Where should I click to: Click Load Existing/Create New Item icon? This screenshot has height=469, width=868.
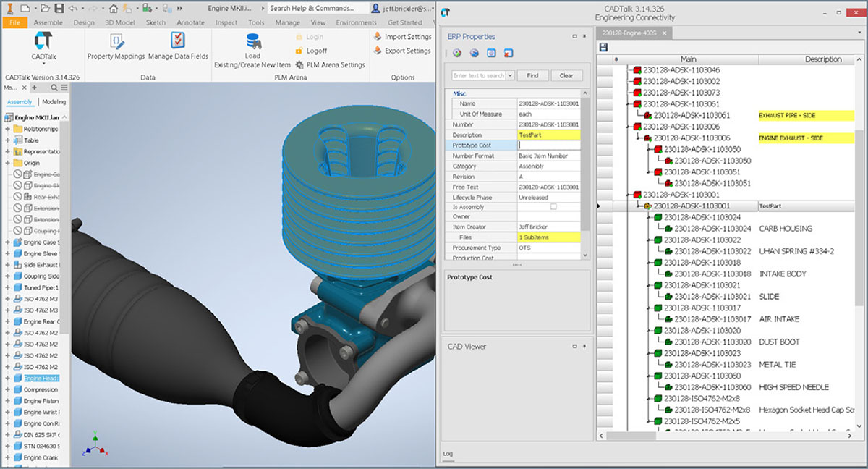(x=252, y=41)
